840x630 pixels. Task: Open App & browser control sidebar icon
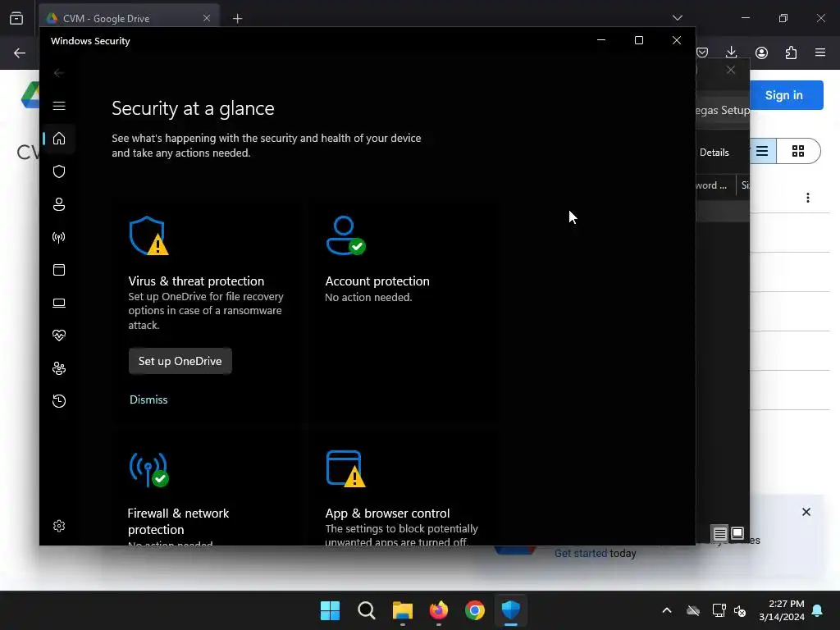pyautogui.click(x=59, y=270)
